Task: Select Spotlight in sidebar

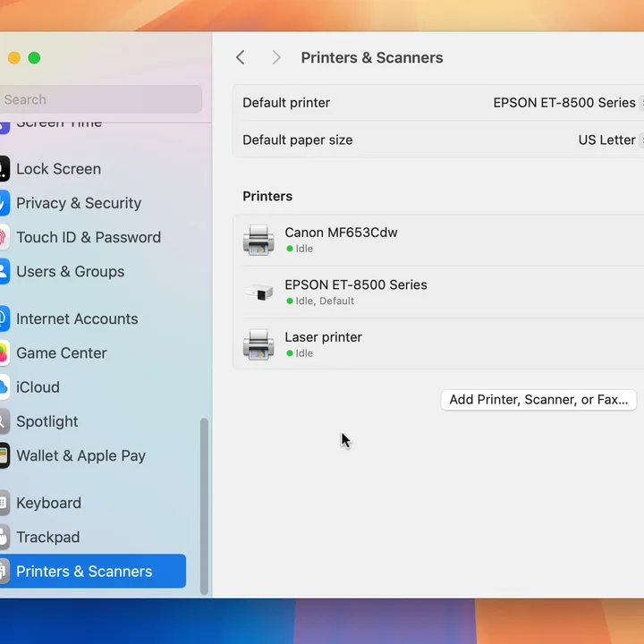Action: point(47,421)
